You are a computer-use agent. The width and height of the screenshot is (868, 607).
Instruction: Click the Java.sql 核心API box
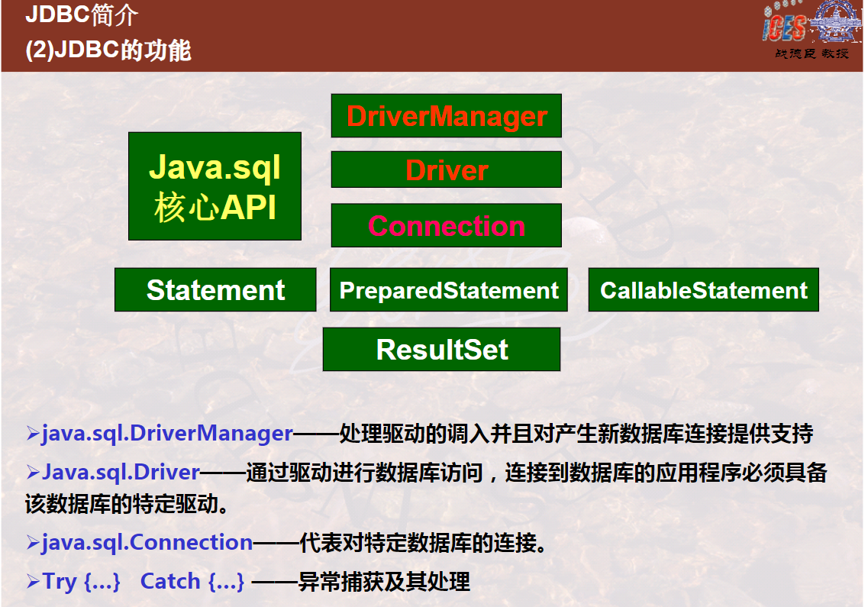point(215,186)
